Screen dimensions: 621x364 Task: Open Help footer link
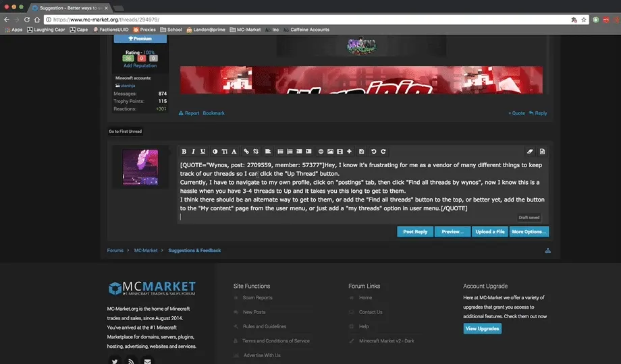pos(364,326)
